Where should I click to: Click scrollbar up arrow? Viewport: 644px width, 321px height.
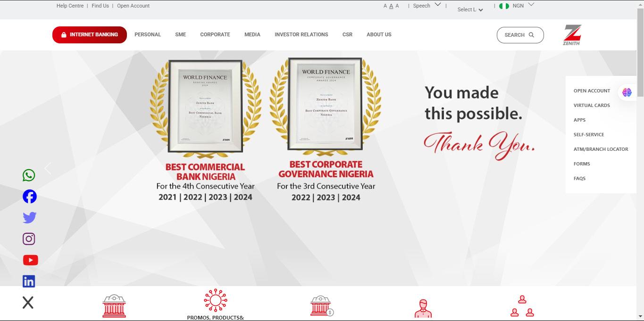640,4
